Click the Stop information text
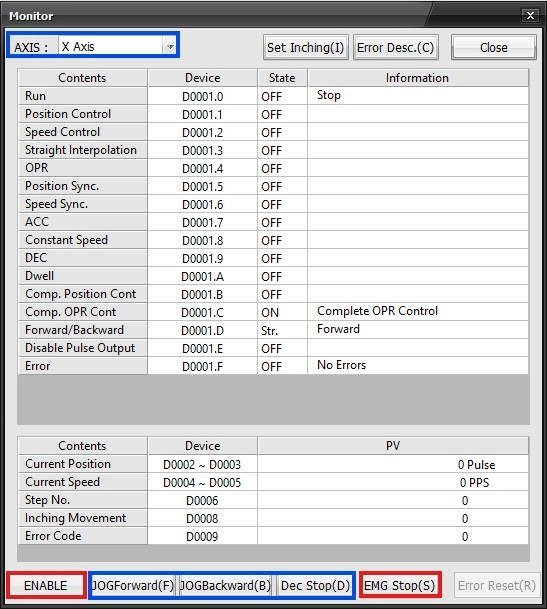The image size is (547, 609). [x=329, y=95]
